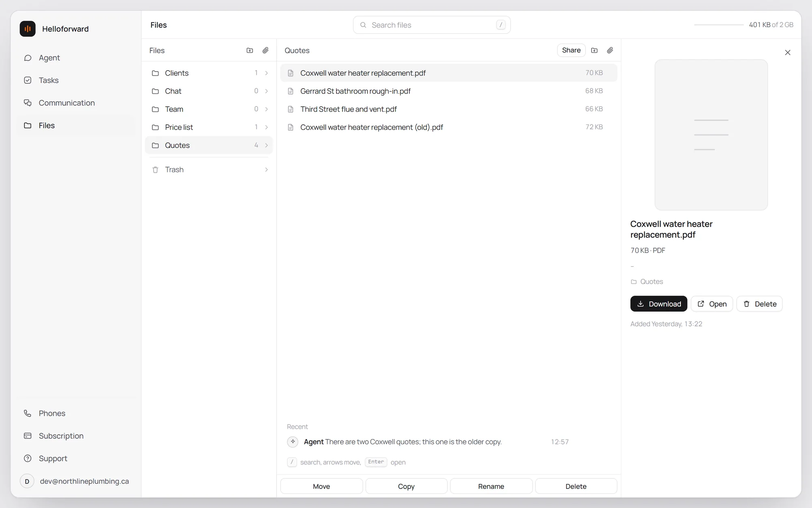Select Third Street flue and vent.pdf
812x508 pixels.
coord(449,109)
